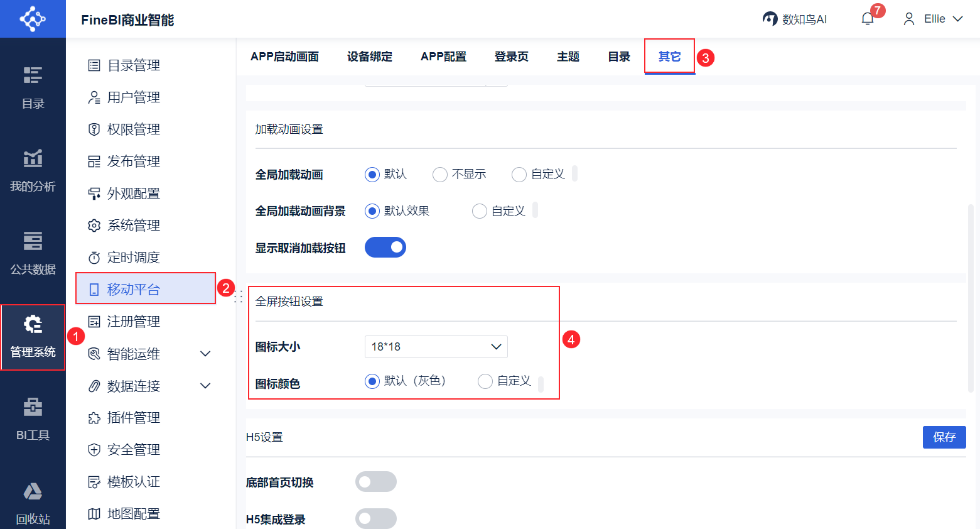Click the FineBI logo icon
The height and width of the screenshot is (529, 980).
(x=33, y=19)
